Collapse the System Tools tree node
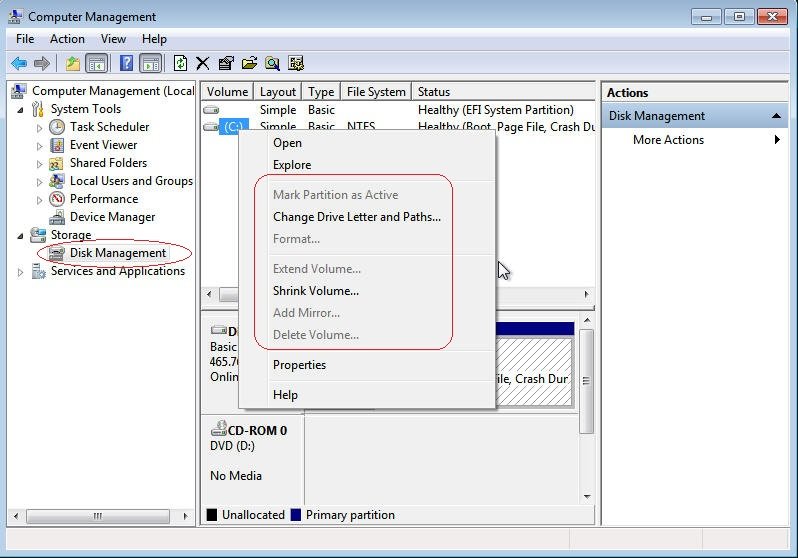 tap(20, 110)
